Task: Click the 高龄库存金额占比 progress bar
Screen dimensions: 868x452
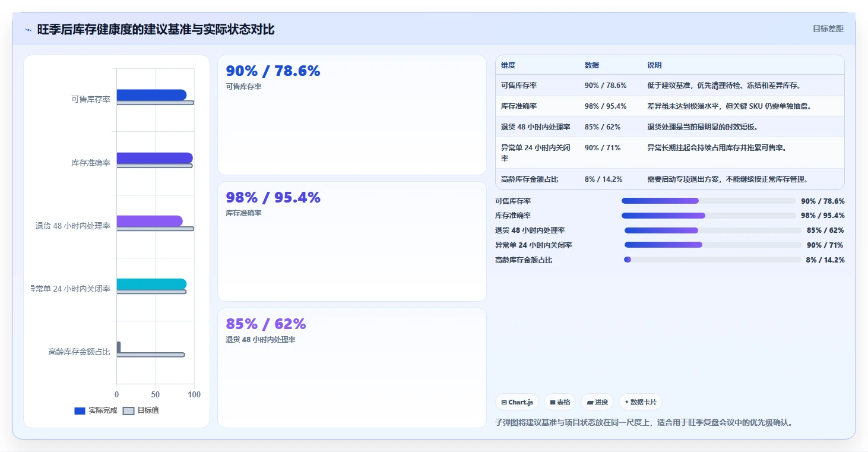Action: click(713, 260)
